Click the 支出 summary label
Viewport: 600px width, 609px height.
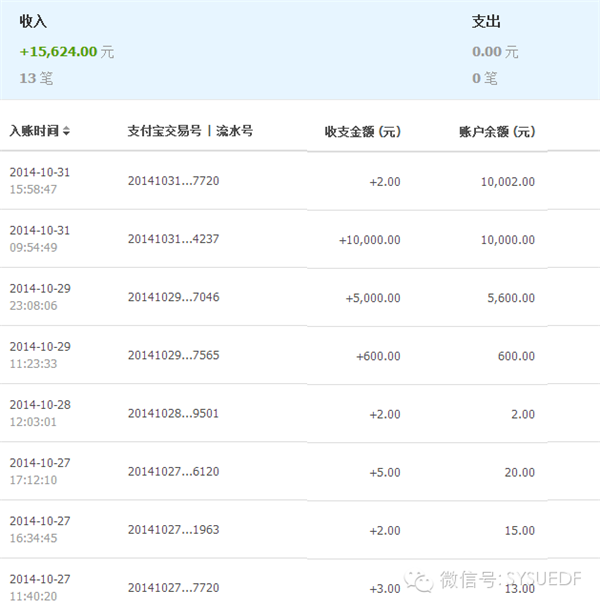point(486,21)
